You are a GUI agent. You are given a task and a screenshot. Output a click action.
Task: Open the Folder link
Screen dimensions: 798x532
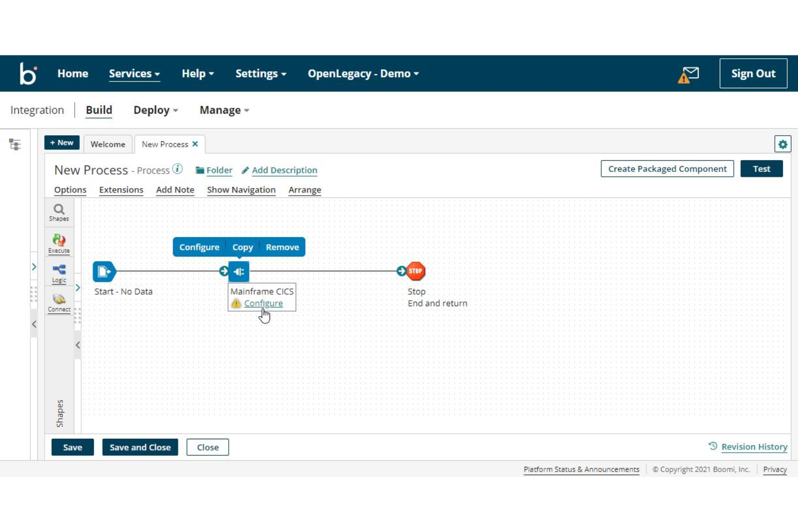pyautogui.click(x=219, y=170)
